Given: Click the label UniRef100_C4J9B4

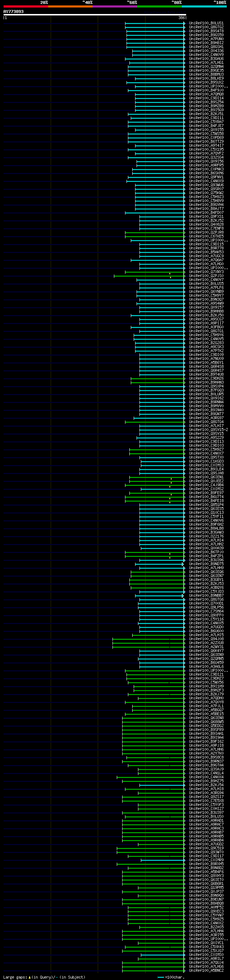Looking at the screenshot, I should tap(206, 485).
